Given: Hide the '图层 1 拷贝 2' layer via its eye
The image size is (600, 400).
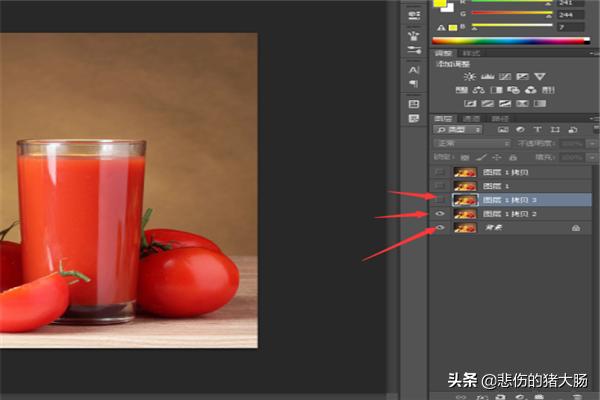Looking at the screenshot, I should (440, 214).
